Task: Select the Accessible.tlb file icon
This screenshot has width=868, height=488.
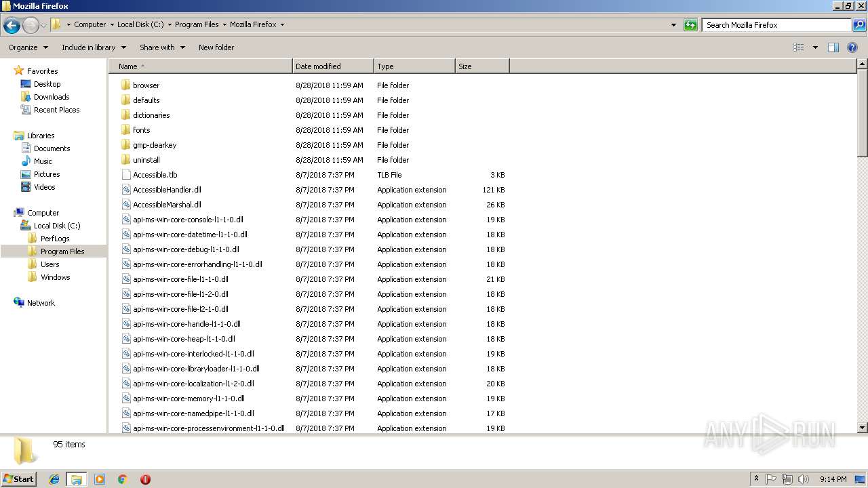Action: pos(126,175)
